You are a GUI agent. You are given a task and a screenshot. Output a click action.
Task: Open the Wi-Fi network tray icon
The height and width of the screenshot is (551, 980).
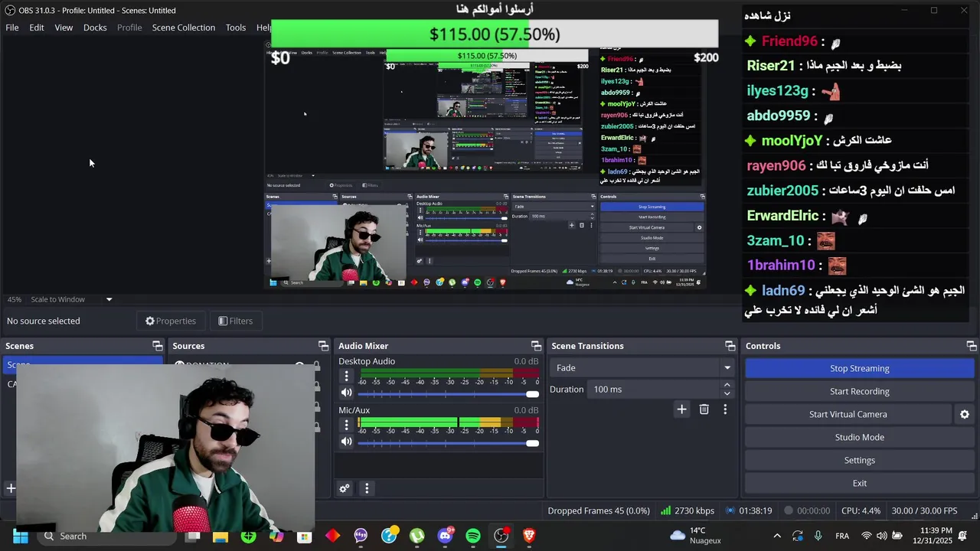[x=867, y=536]
